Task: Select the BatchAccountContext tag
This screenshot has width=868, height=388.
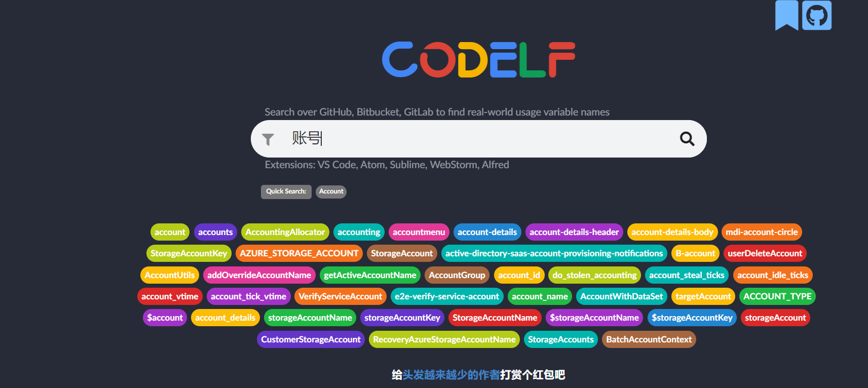Action: 649,339
